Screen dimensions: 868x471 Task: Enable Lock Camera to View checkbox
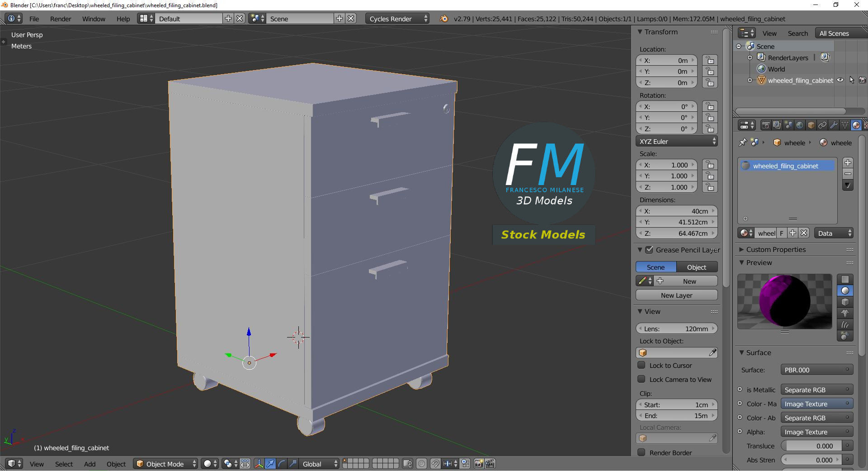point(641,379)
